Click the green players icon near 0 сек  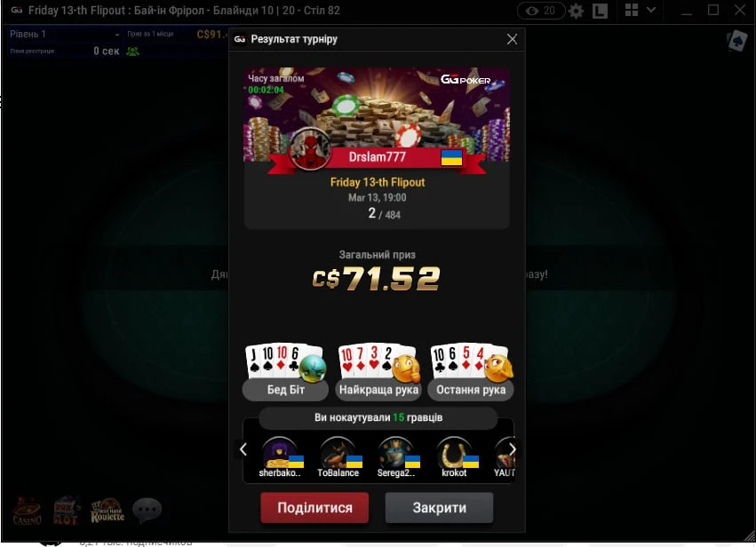[x=132, y=52]
